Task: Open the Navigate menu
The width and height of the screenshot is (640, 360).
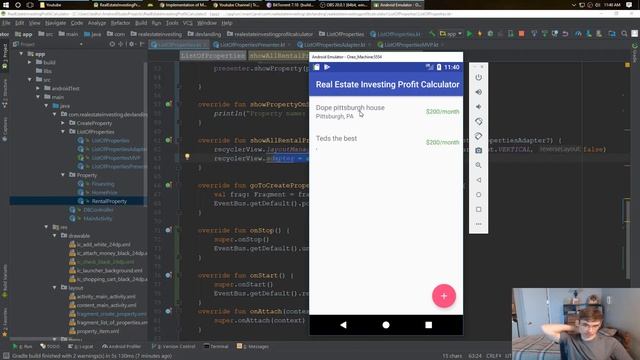Action: 55,23
